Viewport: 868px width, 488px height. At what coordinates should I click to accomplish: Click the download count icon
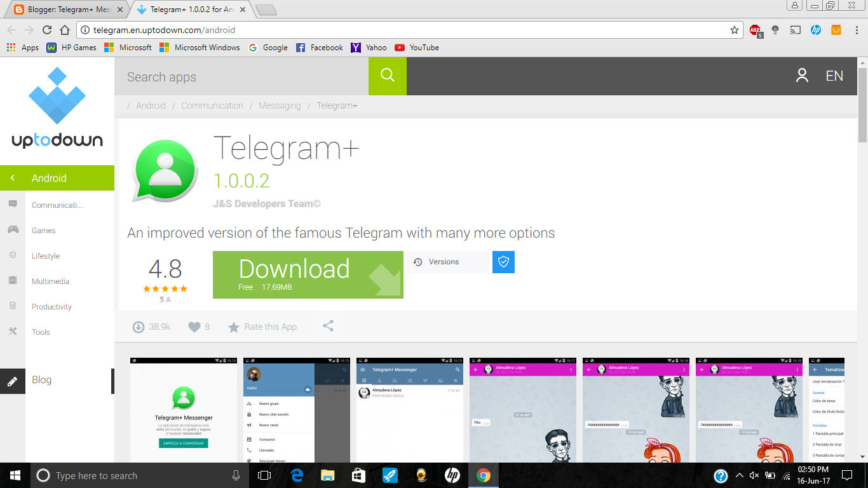[x=138, y=327]
